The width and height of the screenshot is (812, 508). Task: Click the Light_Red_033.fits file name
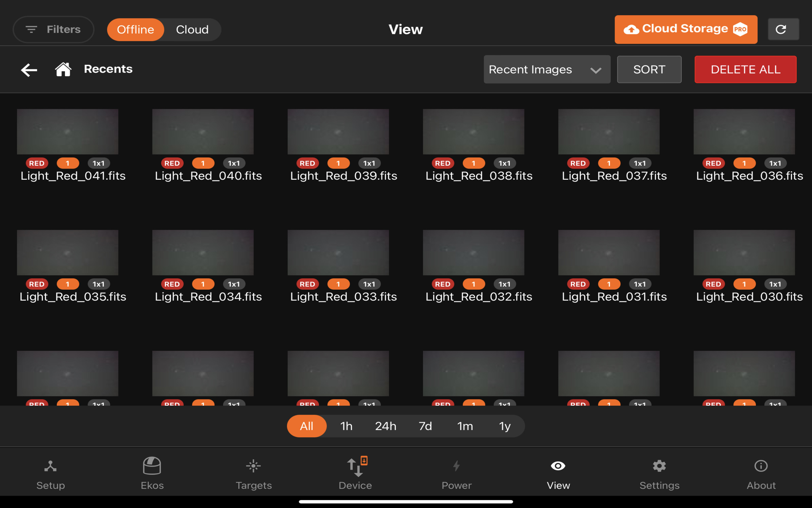[344, 297]
